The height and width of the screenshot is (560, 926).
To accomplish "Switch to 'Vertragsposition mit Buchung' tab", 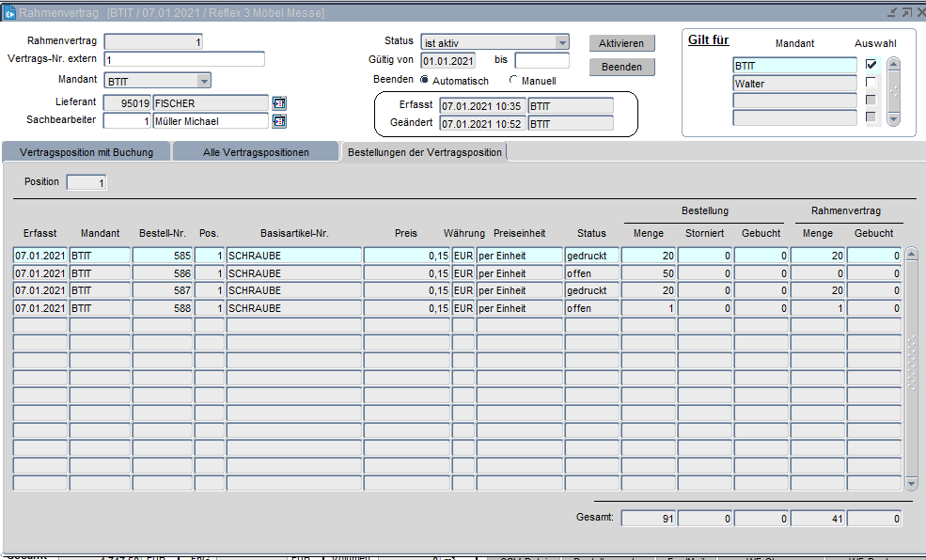I will click(x=86, y=152).
